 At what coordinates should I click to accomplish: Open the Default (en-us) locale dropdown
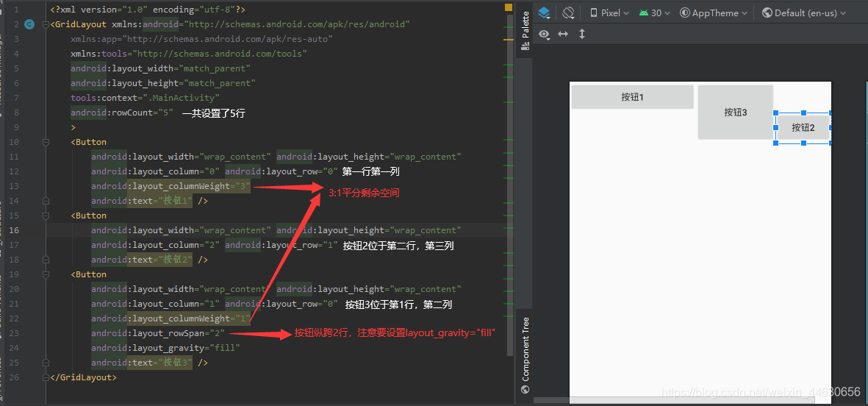point(804,13)
